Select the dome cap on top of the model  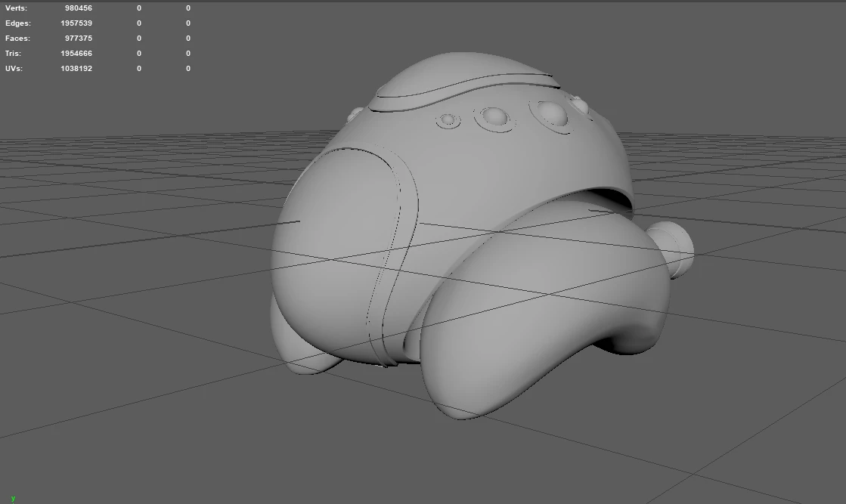click(x=464, y=76)
